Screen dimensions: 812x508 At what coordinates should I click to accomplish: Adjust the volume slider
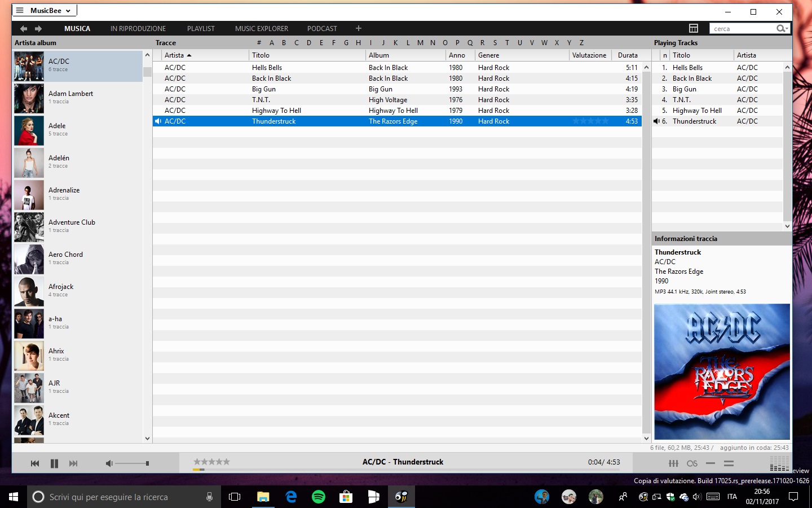click(x=133, y=463)
